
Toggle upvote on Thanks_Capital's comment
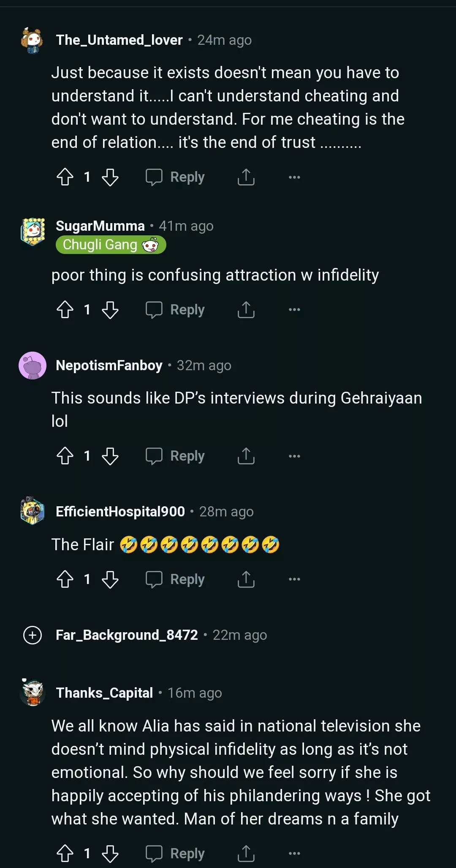(x=65, y=853)
